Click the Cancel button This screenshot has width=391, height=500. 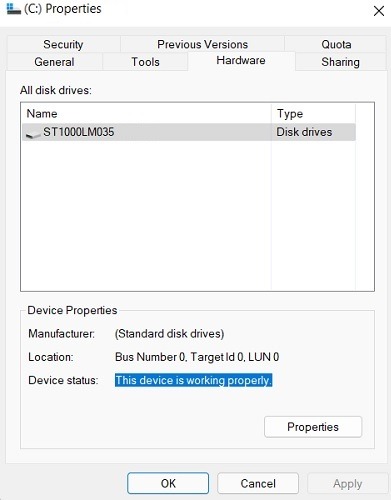coord(258,483)
